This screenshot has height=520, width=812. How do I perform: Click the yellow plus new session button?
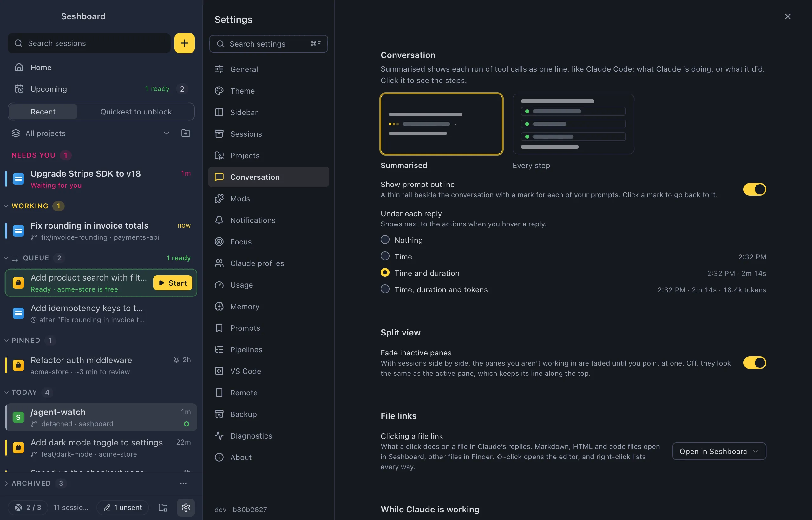184,43
